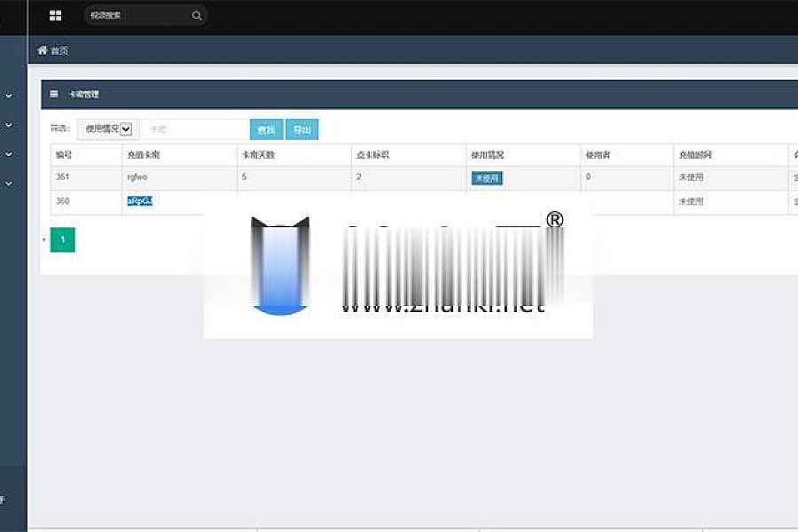Click the 导出 export button
Image resolution: width=798 pixels, height=532 pixels.
point(301,129)
